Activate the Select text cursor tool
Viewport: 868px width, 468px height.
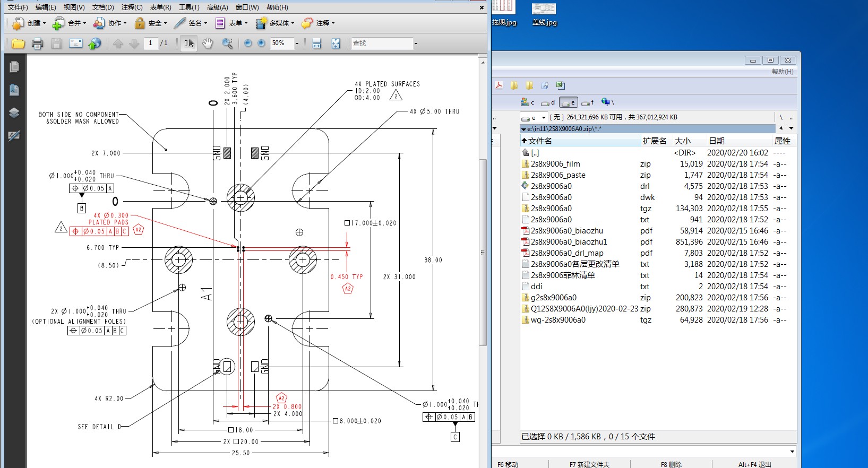point(188,44)
